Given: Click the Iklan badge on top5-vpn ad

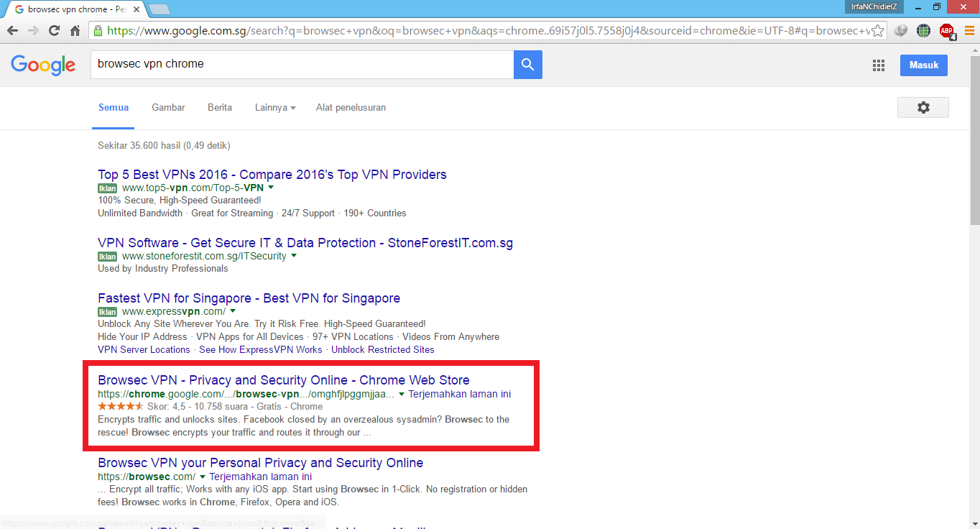Looking at the screenshot, I should (x=108, y=188).
